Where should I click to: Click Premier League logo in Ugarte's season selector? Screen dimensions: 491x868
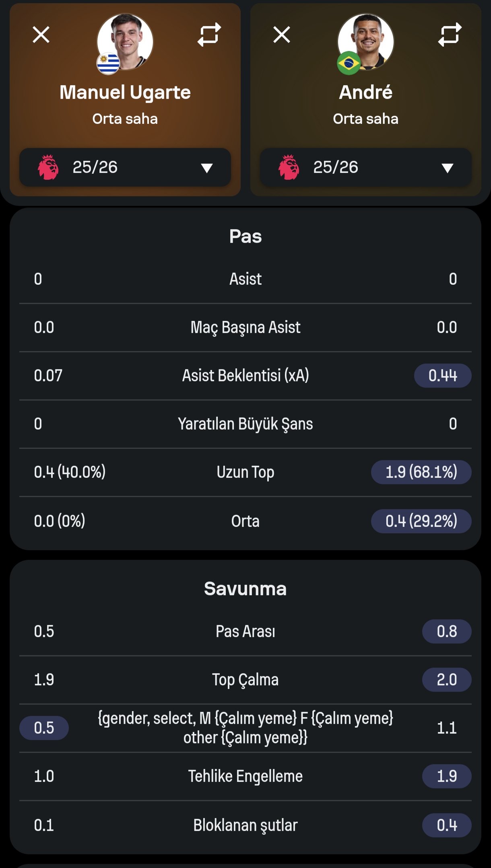coord(48,167)
